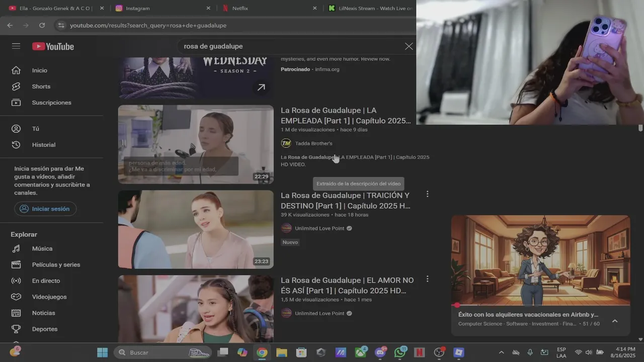Open LA EMPLEADA [Part 1] video title

click(x=346, y=116)
